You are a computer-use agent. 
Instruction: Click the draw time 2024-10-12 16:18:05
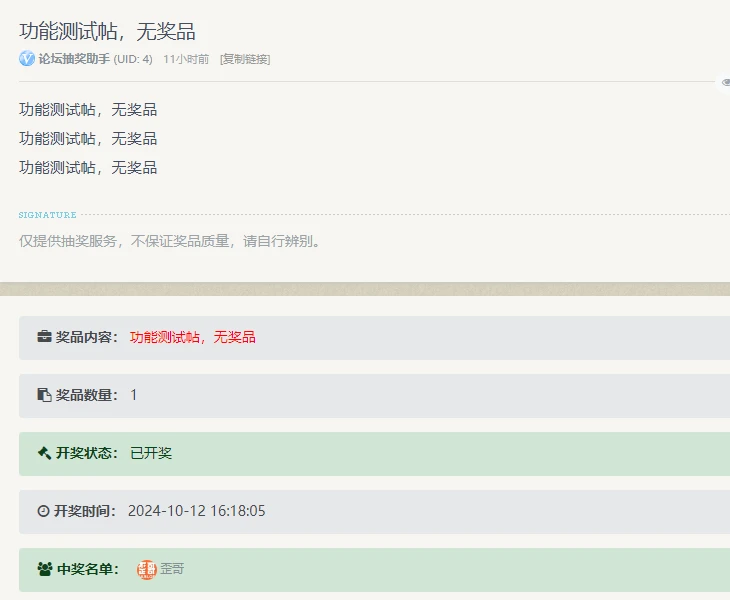point(196,511)
